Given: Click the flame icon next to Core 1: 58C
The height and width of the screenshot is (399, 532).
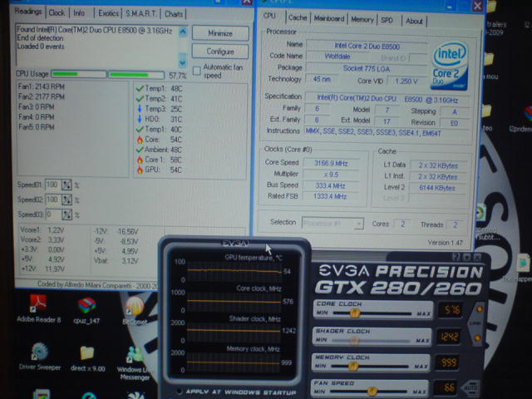Looking at the screenshot, I should (140, 160).
